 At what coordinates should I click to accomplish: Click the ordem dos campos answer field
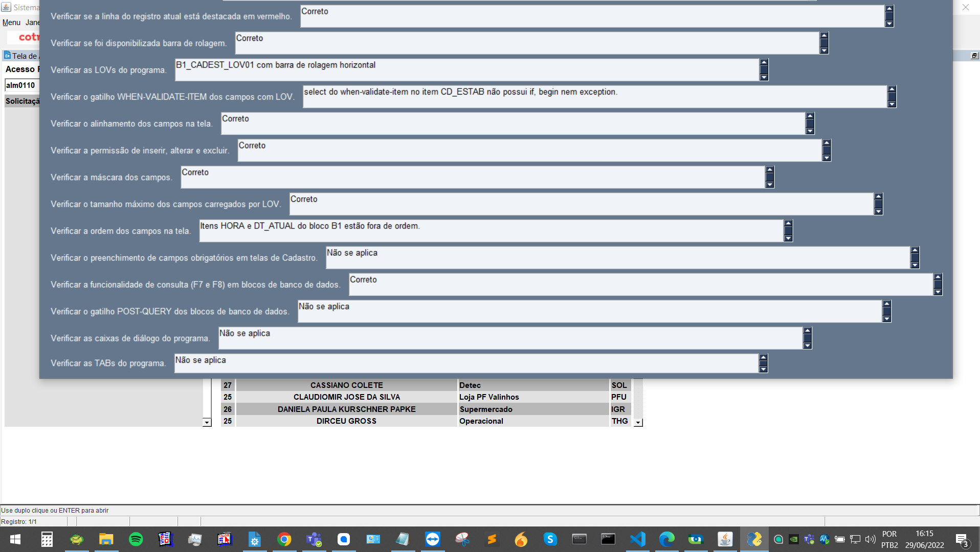pos(490,231)
